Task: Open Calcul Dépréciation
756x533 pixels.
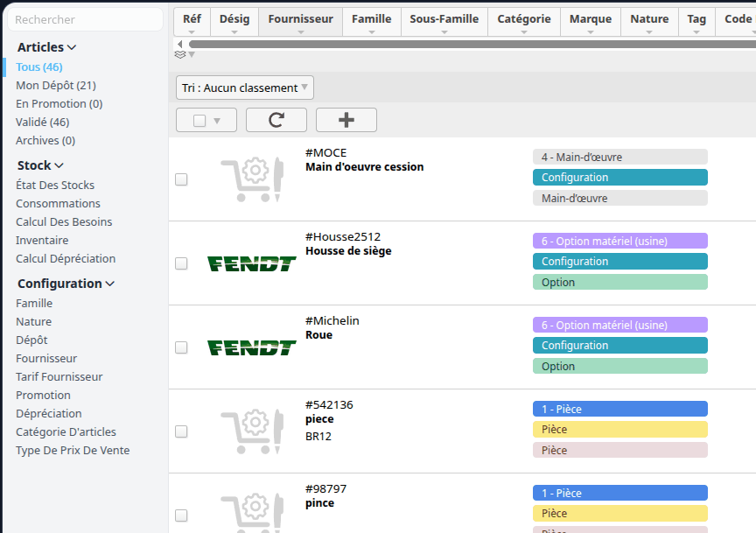Action: pos(66,258)
